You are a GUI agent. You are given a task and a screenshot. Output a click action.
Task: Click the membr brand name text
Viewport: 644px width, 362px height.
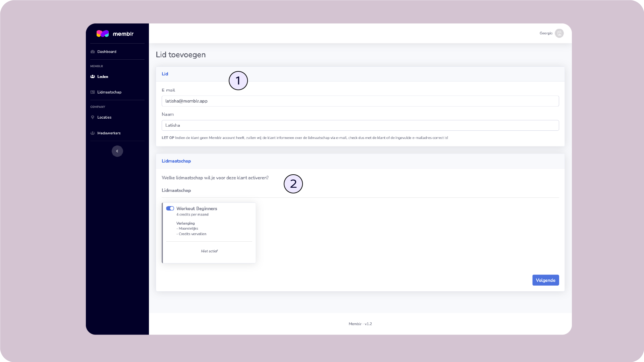click(x=123, y=34)
